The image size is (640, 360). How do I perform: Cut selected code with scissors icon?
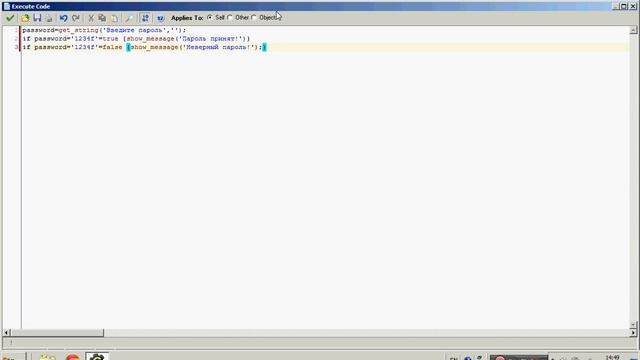[91, 18]
